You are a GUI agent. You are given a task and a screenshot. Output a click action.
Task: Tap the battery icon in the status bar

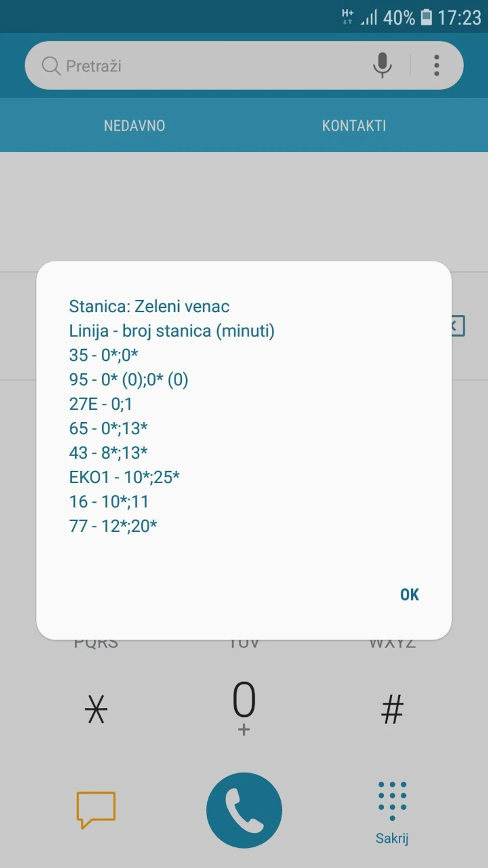[426, 17]
